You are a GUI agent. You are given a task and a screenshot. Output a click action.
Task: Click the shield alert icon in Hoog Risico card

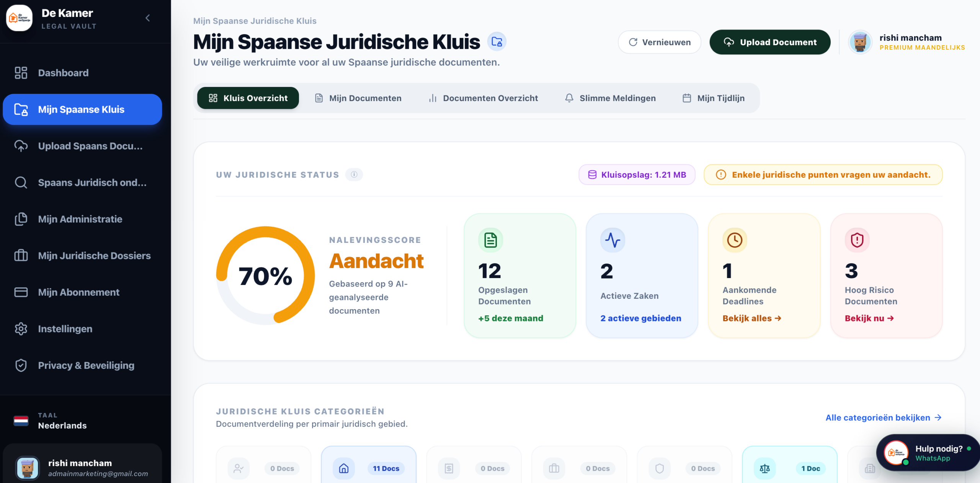click(x=857, y=240)
